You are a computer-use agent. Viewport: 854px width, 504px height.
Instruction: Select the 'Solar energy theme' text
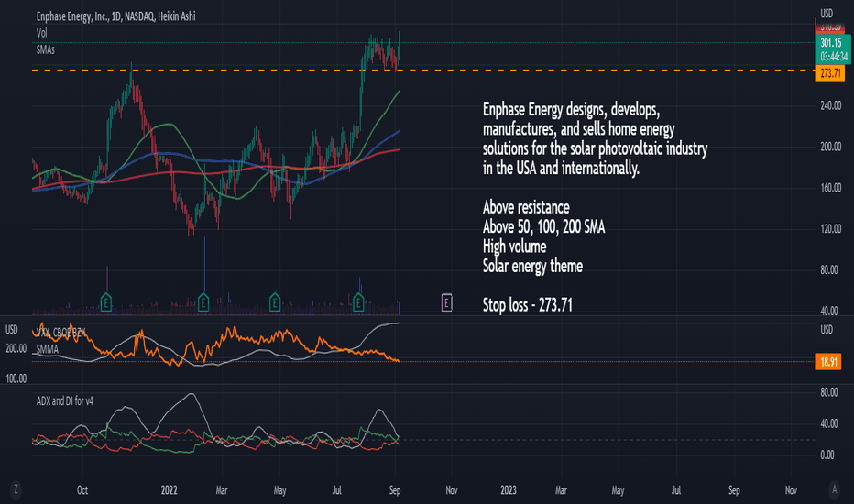pos(532,267)
